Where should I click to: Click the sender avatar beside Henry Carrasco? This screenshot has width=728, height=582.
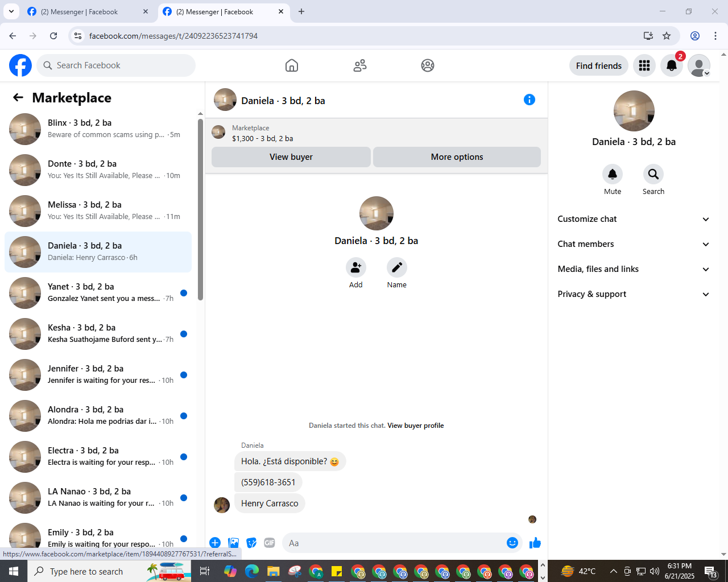pos(222,505)
